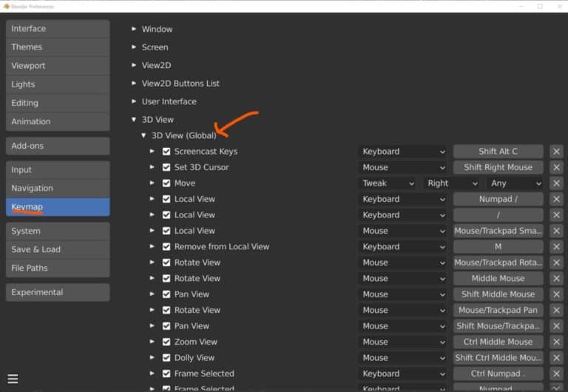Image resolution: width=568 pixels, height=392 pixels.
Task: Open the Add-ons tab
Action: click(58, 146)
